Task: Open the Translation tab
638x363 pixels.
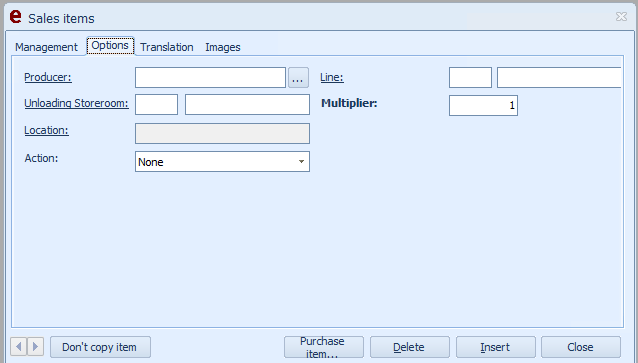Action: [x=167, y=47]
